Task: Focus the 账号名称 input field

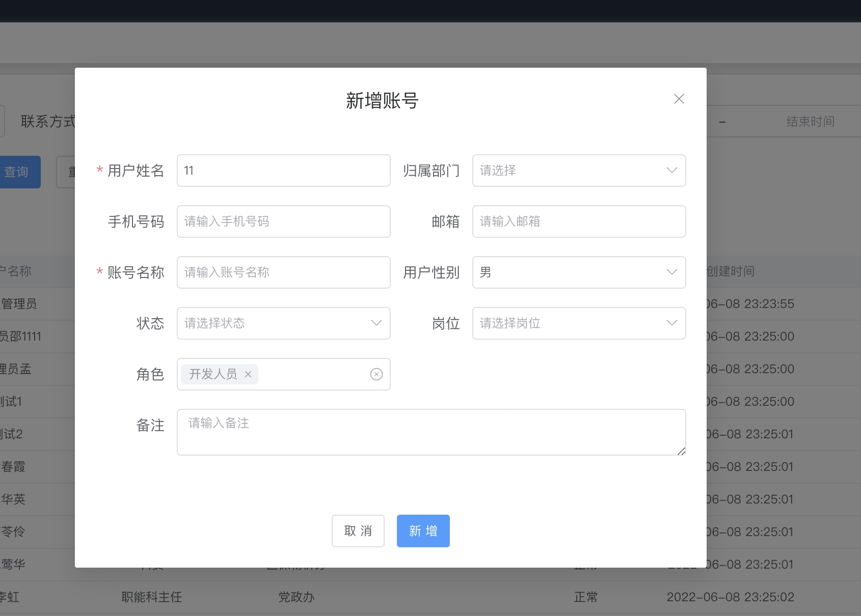Action: [x=284, y=272]
